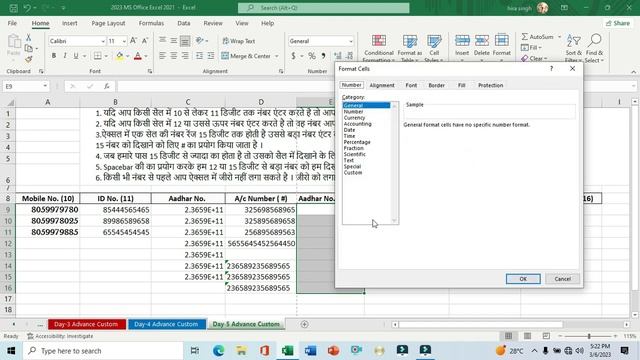Open AutoSum dropdown arrow
The width and height of the screenshot is (640, 360).
tap(559, 37)
